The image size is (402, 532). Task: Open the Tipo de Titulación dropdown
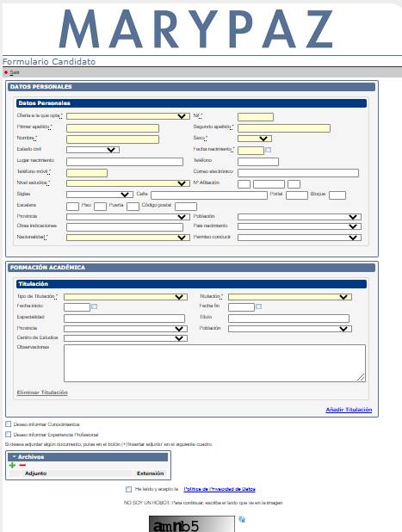(126, 297)
